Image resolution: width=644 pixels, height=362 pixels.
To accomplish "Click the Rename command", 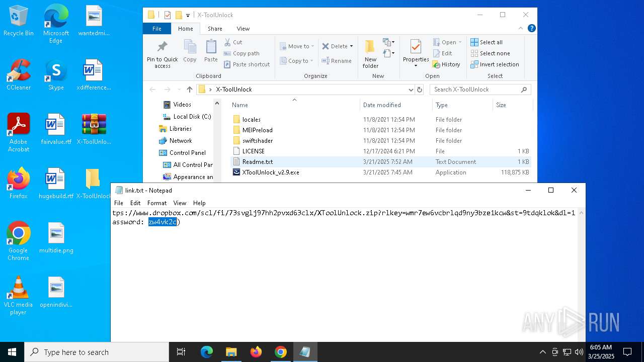I will [x=337, y=61].
